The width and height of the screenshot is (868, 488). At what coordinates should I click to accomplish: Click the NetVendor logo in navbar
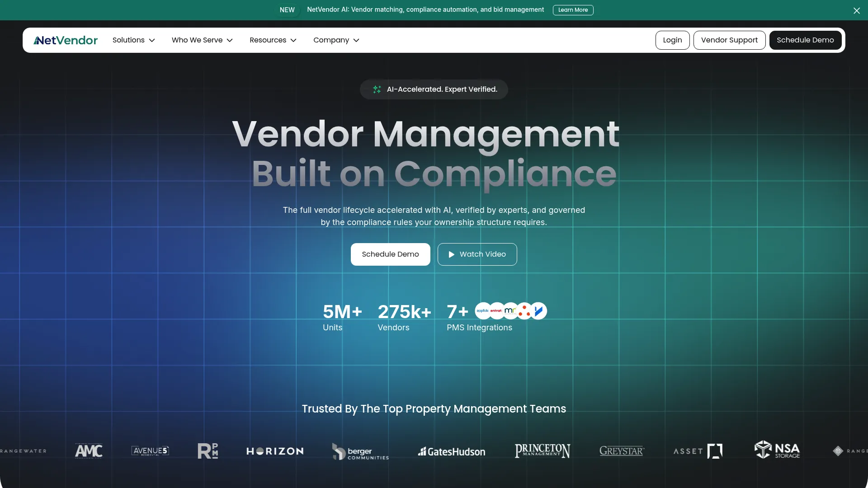click(66, 40)
